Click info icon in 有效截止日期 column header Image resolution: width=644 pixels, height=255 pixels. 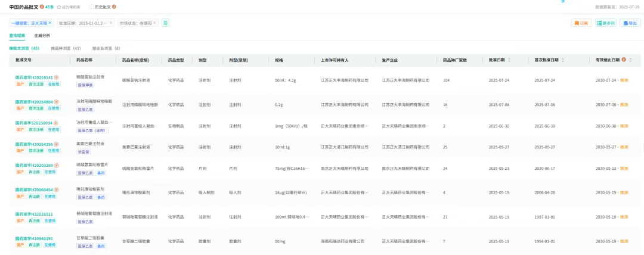click(624, 60)
